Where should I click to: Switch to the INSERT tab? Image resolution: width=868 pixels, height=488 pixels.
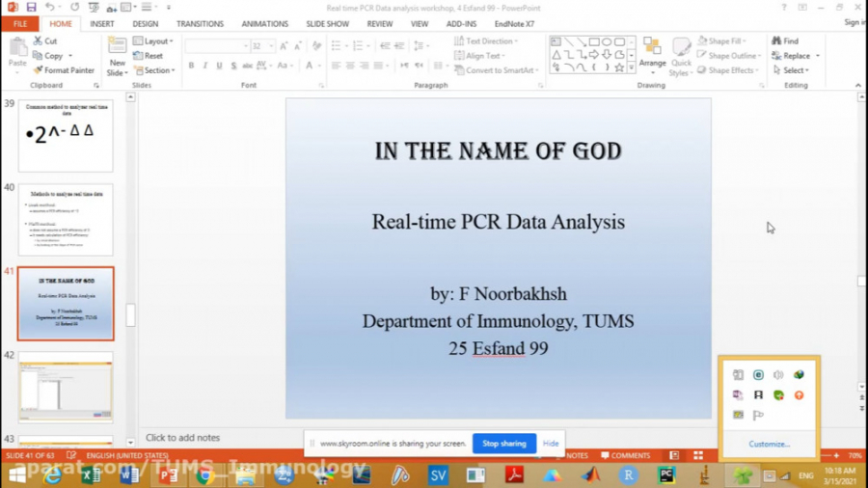coord(102,24)
